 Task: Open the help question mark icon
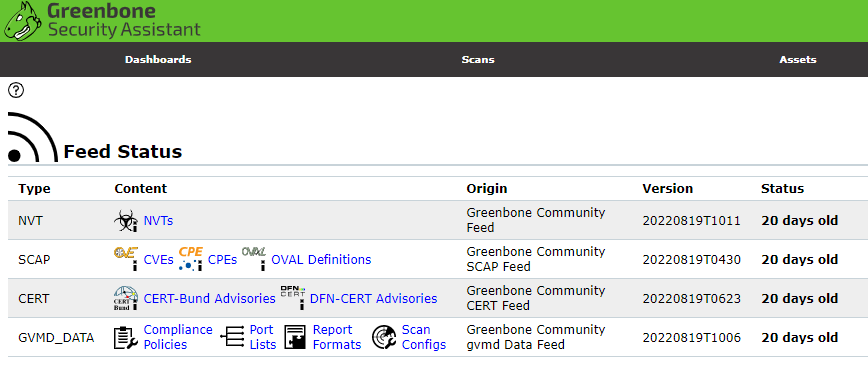(17, 90)
